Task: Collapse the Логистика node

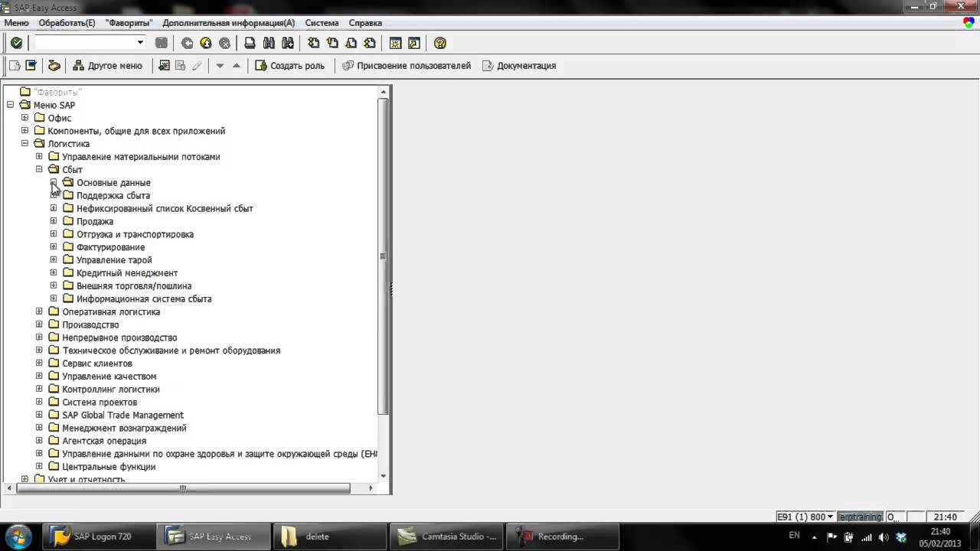Action: pyautogui.click(x=24, y=143)
